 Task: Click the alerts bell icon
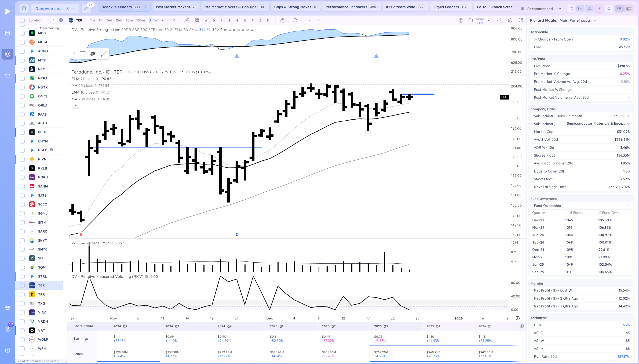pyautogui.click(x=609, y=9)
